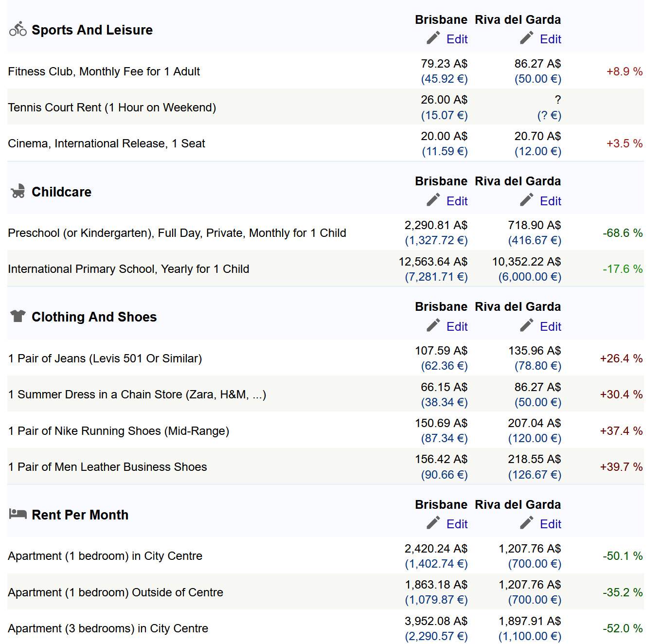The height and width of the screenshot is (644, 662).
Task: Click the bed icon beside Rent Per Month
Action: tap(18, 514)
